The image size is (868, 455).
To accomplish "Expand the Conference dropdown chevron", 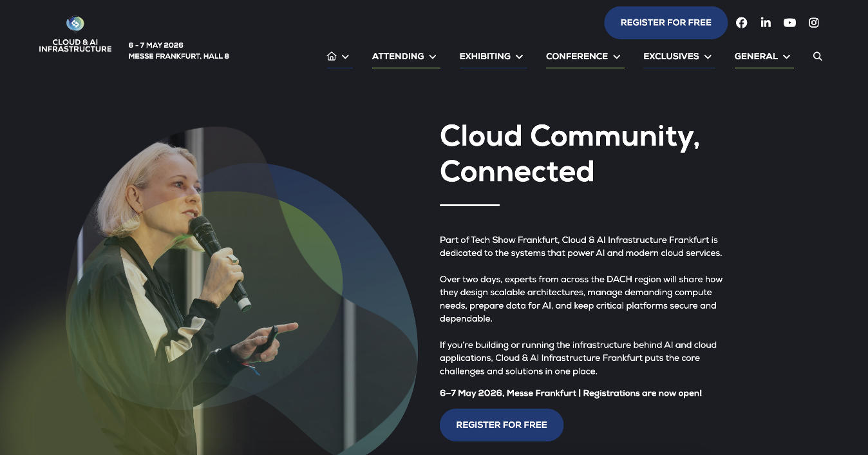I will pyautogui.click(x=617, y=57).
